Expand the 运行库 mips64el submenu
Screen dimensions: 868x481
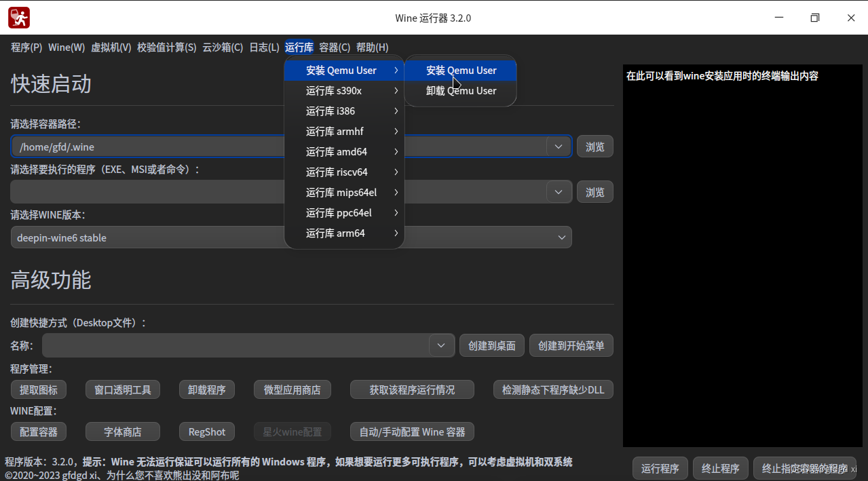point(344,193)
